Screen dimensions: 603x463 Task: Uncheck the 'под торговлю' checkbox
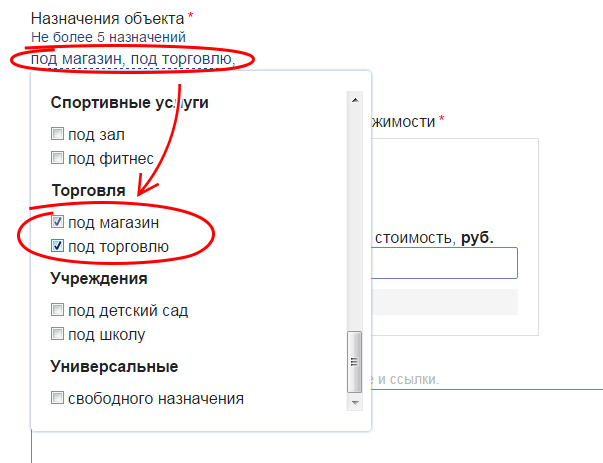click(x=58, y=246)
